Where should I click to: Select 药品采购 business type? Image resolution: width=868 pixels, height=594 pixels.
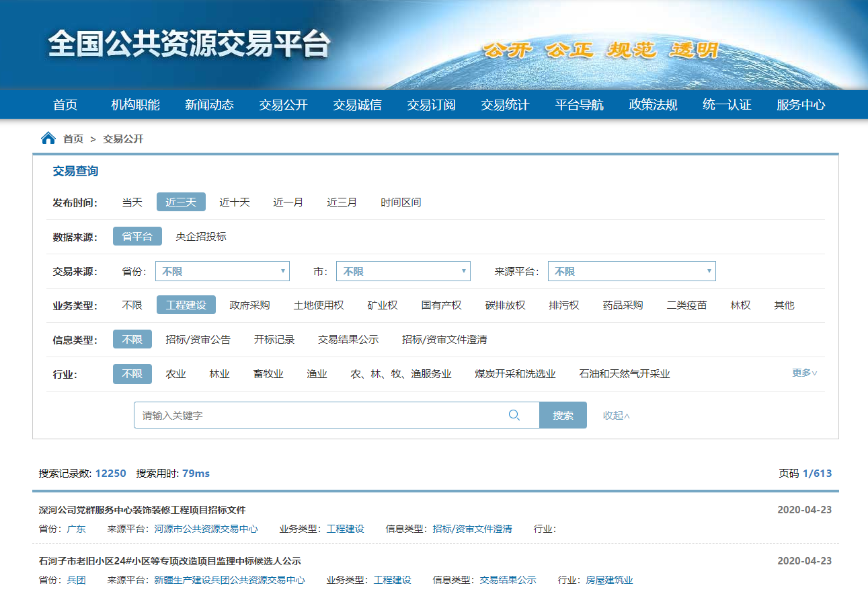pyautogui.click(x=623, y=305)
